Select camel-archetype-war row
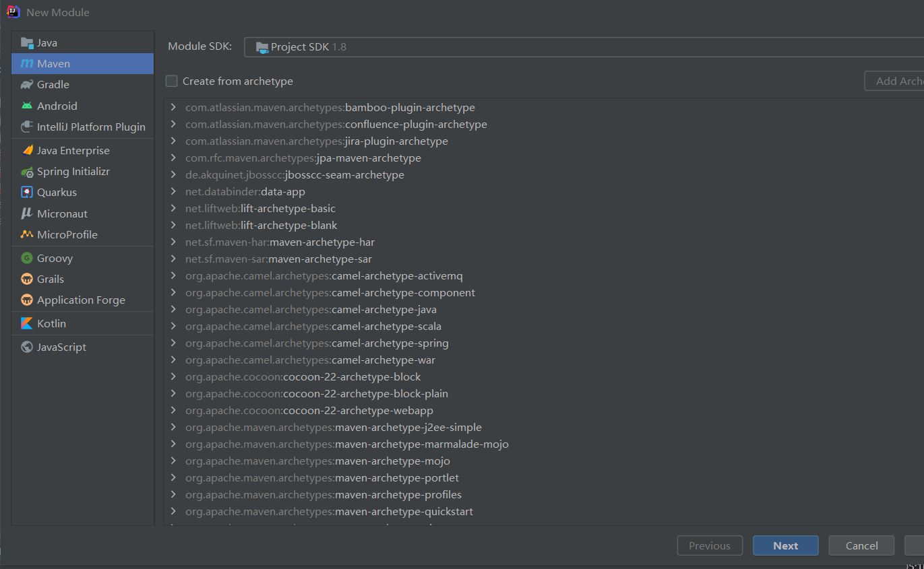Viewport: 924px width, 569px height. (x=544, y=360)
